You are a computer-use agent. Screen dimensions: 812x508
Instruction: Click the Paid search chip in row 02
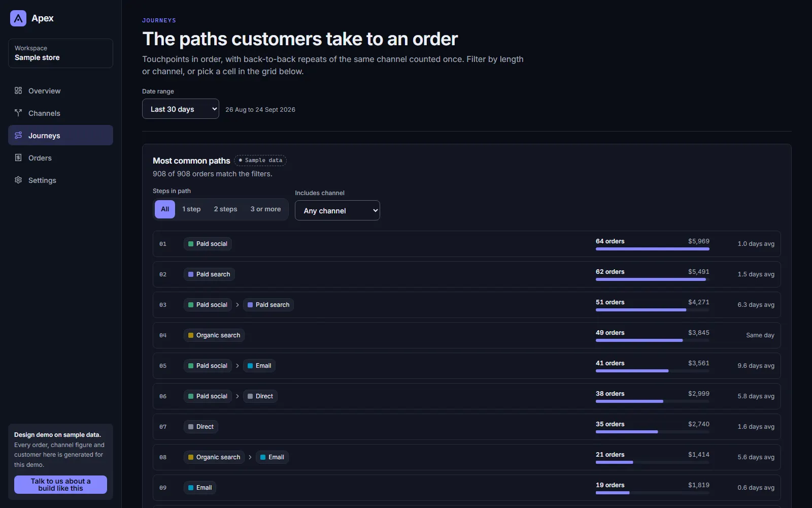coord(209,274)
